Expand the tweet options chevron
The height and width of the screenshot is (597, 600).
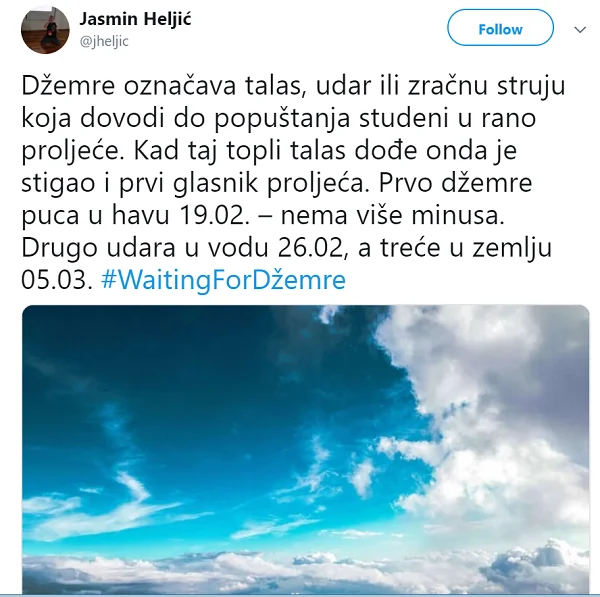click(x=580, y=29)
